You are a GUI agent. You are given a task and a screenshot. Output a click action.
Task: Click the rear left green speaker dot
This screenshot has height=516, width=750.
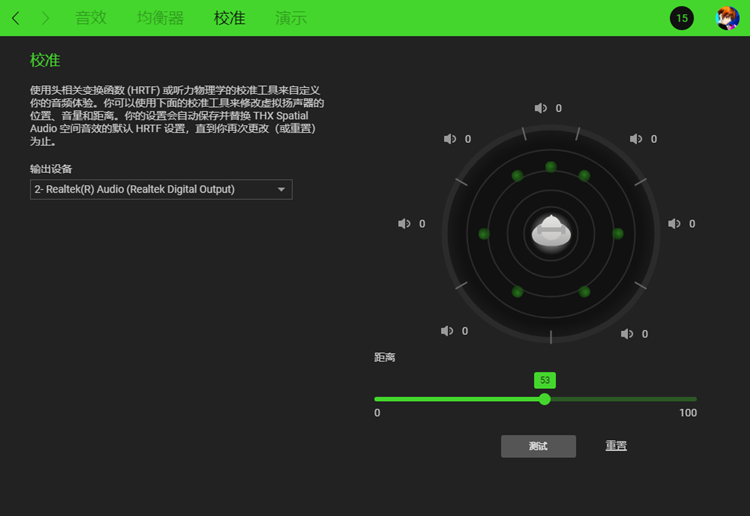pyautogui.click(x=517, y=291)
